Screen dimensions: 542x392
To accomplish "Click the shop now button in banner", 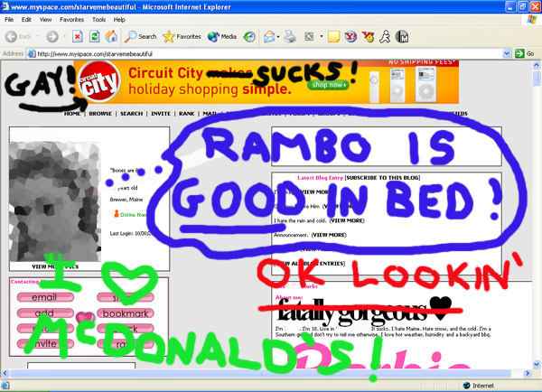I will pyautogui.click(x=329, y=85).
